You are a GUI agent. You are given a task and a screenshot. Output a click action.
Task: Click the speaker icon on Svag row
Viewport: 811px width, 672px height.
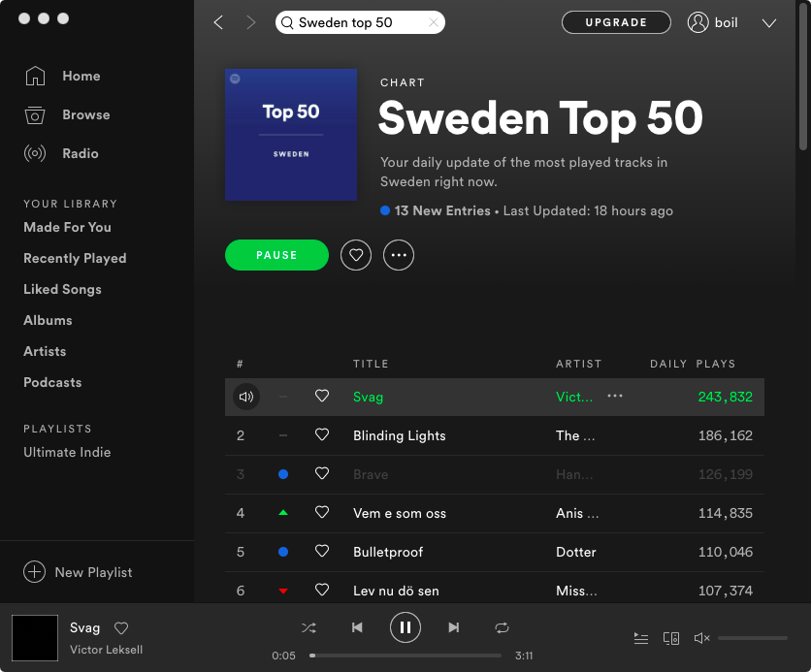(246, 397)
